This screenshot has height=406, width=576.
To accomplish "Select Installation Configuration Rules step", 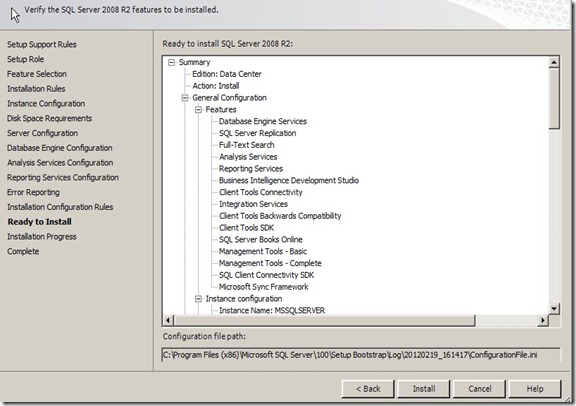I will 60,207.
